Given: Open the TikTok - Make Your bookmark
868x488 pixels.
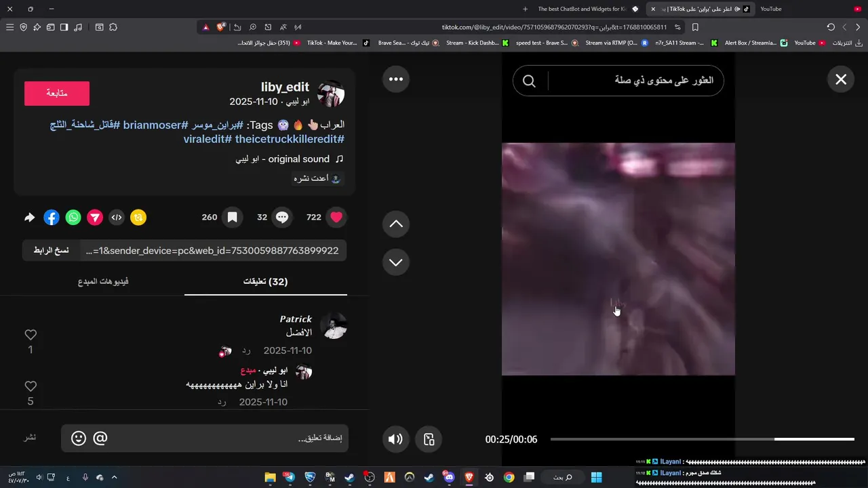Looking at the screenshot, I should [x=337, y=43].
